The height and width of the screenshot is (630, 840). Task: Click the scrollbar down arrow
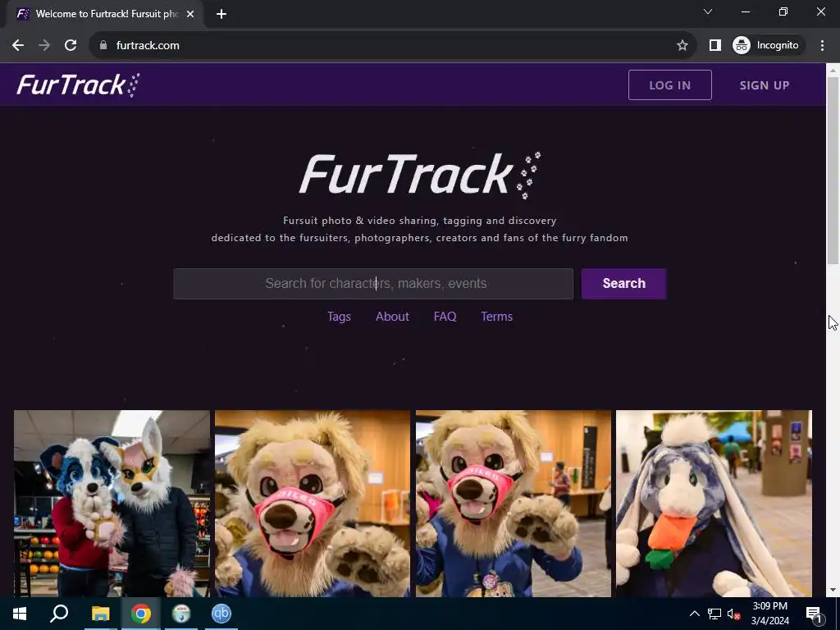[x=833, y=591]
